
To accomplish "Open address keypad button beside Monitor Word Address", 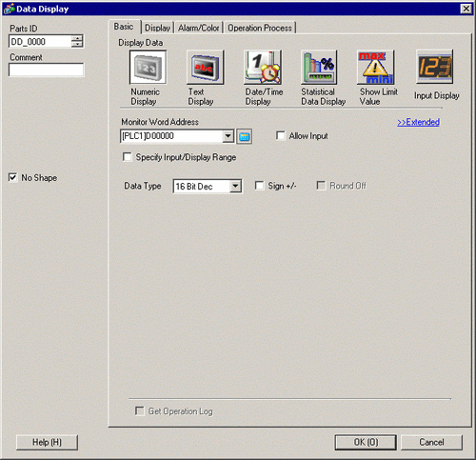I will [245, 136].
